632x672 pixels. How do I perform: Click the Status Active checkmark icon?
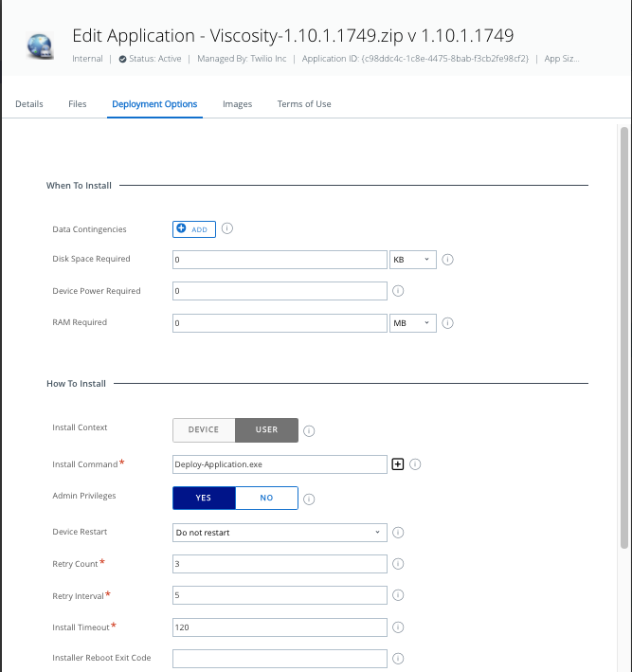click(122, 59)
